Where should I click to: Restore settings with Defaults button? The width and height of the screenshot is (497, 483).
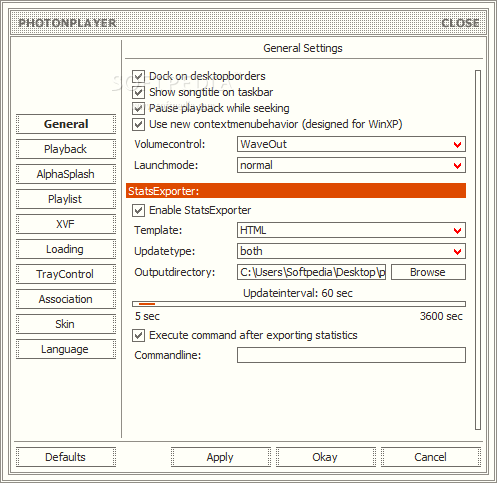click(66, 457)
